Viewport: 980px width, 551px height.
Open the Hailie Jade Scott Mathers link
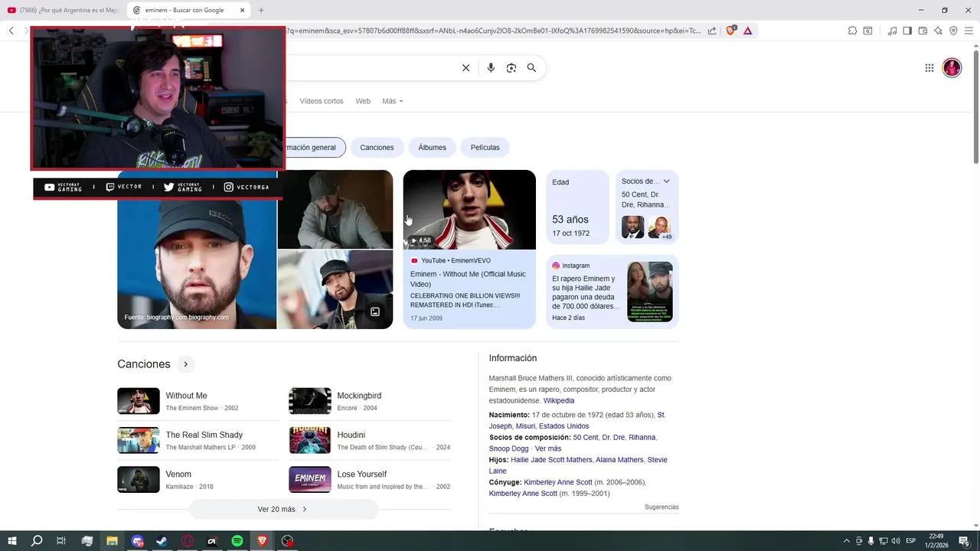pyautogui.click(x=551, y=460)
